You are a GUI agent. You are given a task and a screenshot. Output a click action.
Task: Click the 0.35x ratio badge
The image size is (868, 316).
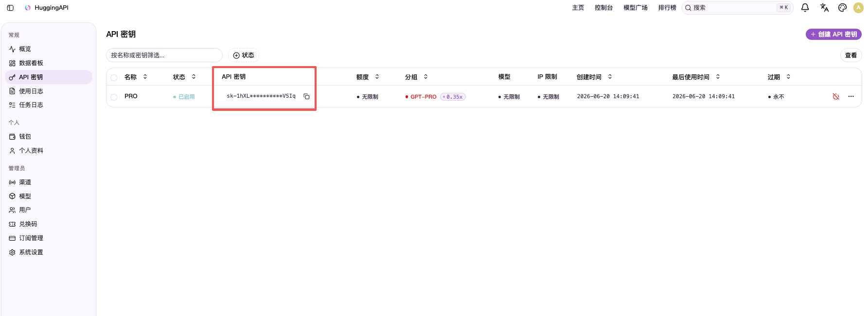(453, 97)
